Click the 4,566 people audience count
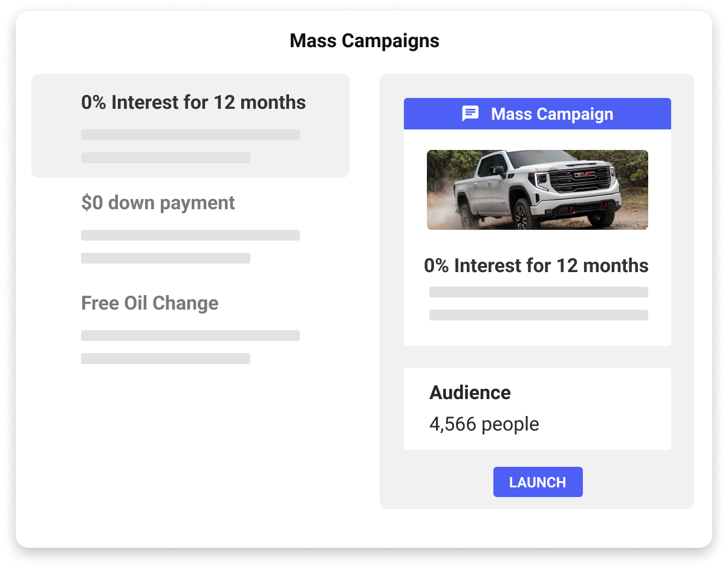Image resolution: width=728 pixels, height=569 pixels. tap(484, 424)
